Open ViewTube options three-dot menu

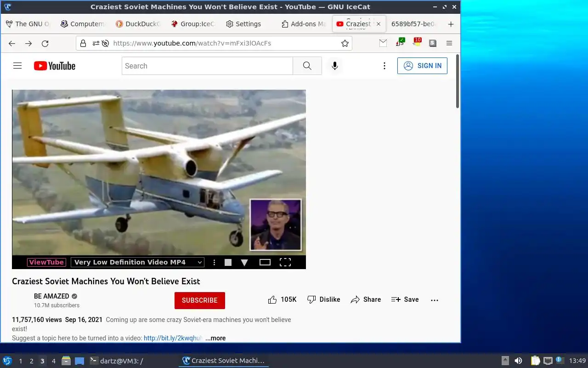tap(214, 262)
